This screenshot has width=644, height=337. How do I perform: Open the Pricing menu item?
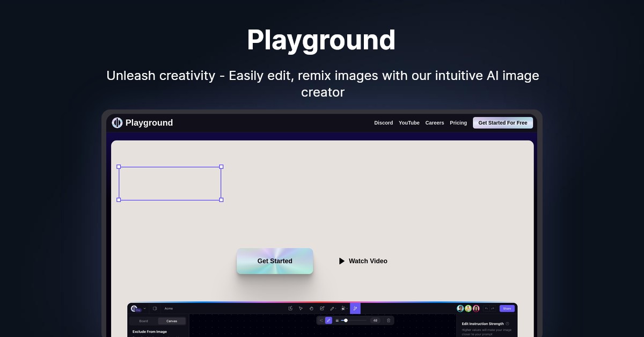[458, 123]
